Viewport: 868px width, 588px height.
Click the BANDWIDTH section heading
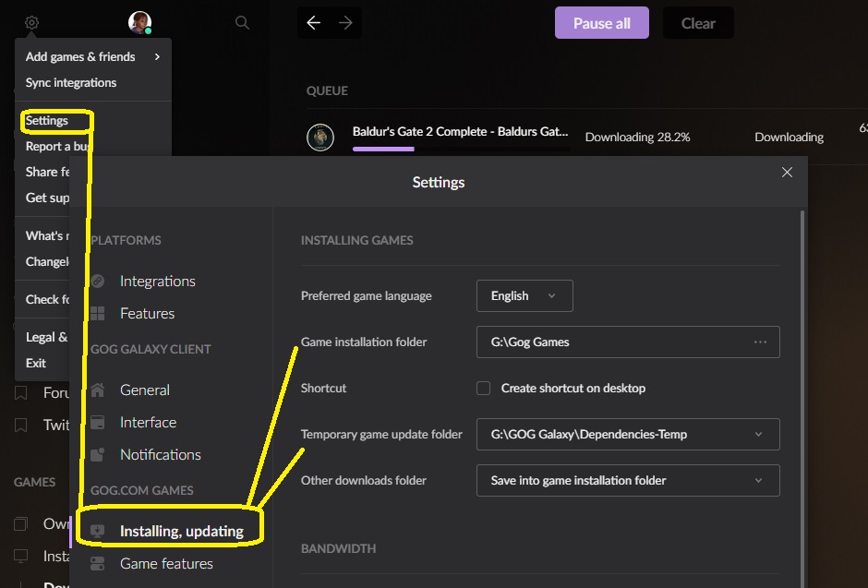pos(338,548)
